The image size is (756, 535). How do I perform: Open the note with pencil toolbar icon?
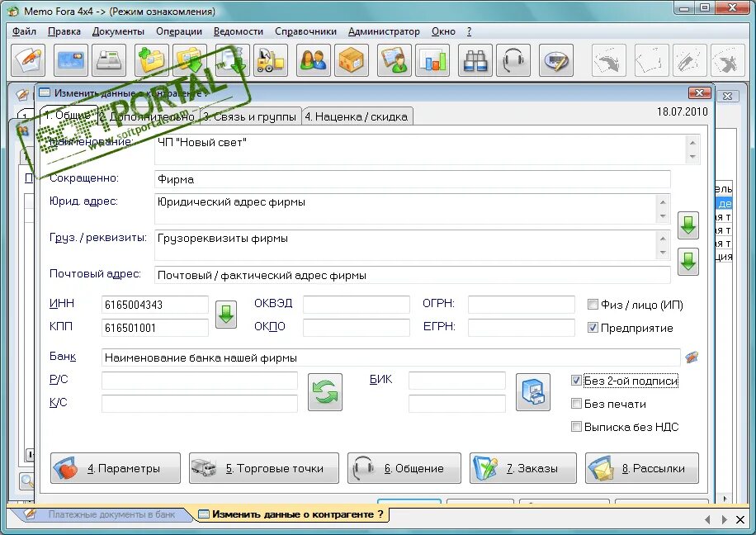pyautogui.click(x=28, y=60)
